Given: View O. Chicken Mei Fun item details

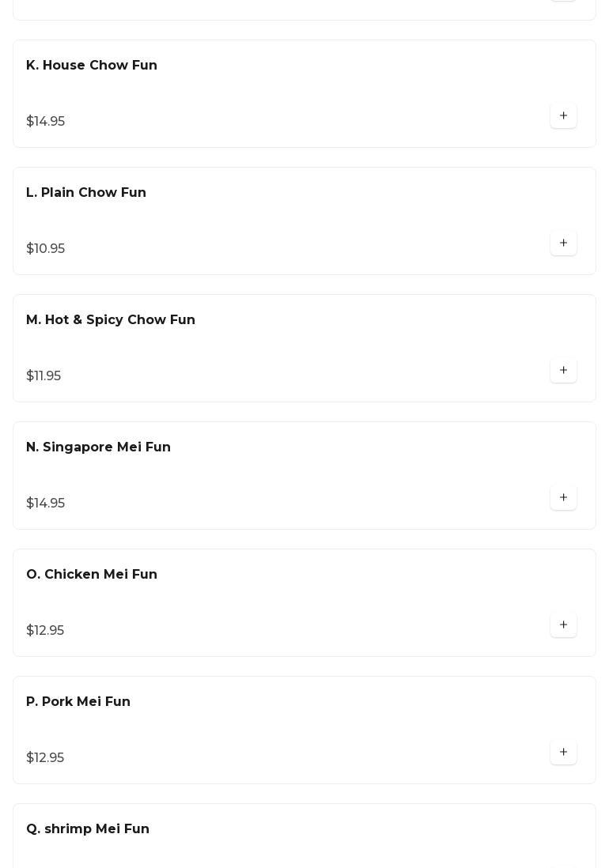Looking at the screenshot, I should [92, 575].
